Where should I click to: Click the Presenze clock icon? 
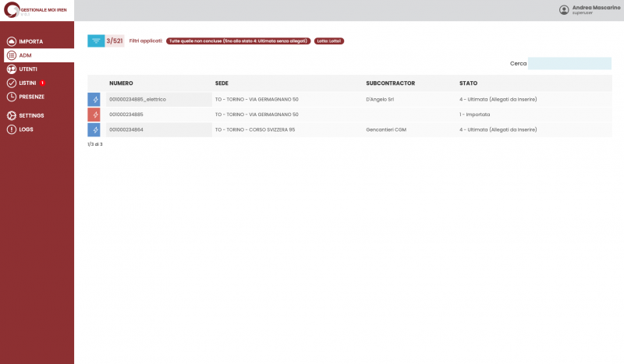(11, 97)
